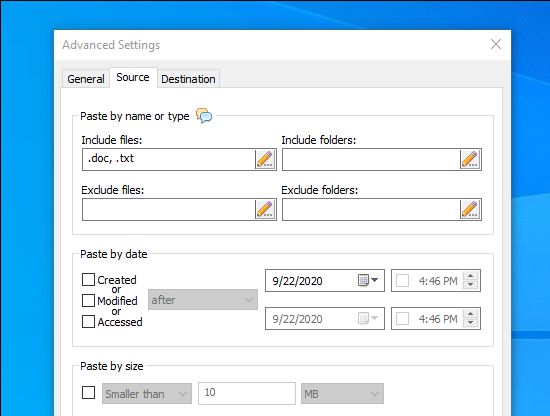Open calendar picker for first date field
Viewport: 550px width, 416px height.
(x=368, y=280)
